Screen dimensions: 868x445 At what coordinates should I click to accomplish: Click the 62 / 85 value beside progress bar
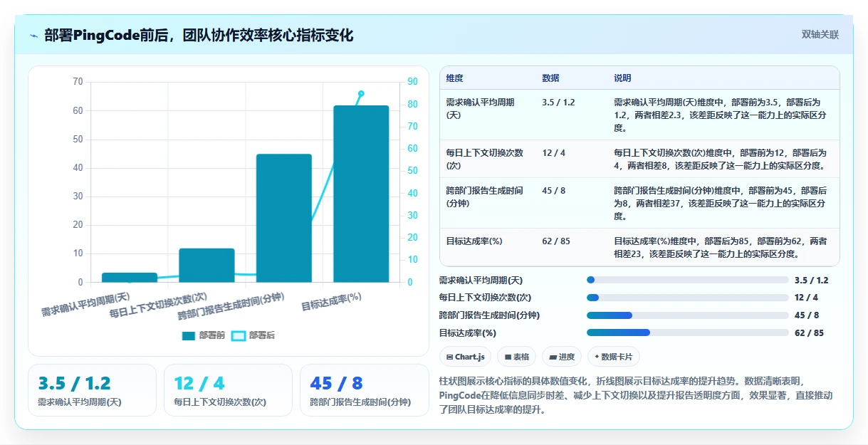point(809,333)
